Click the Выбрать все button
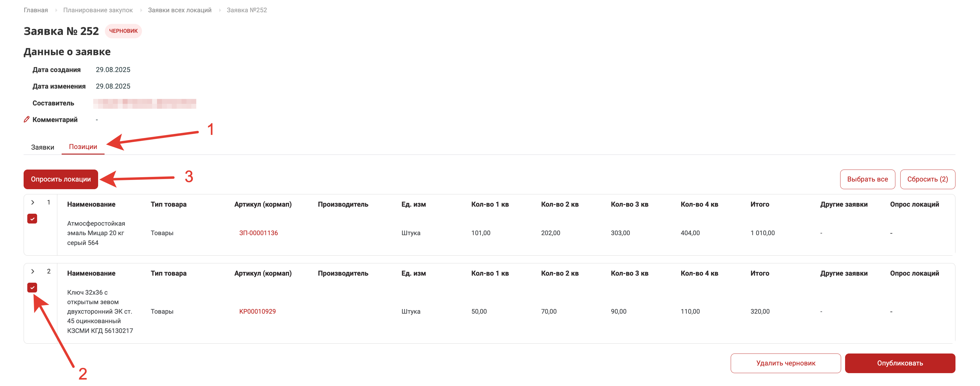Viewport: 980px width, 386px height. pyautogui.click(x=867, y=179)
